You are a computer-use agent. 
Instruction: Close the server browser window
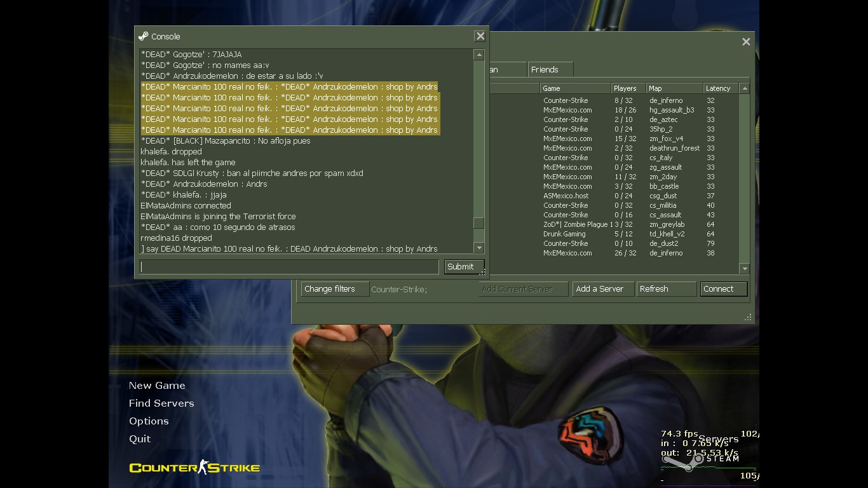point(746,42)
